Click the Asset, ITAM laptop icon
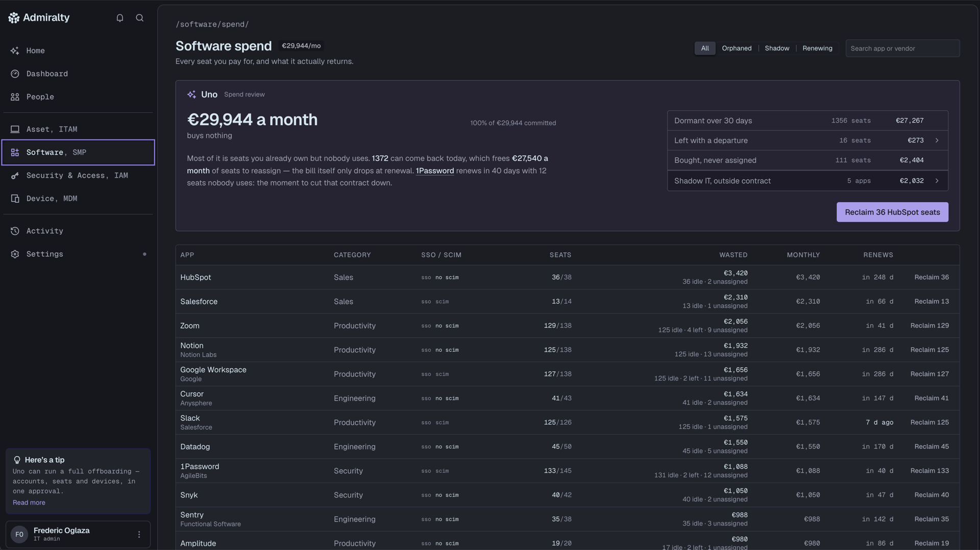980x550 pixels. 15,129
